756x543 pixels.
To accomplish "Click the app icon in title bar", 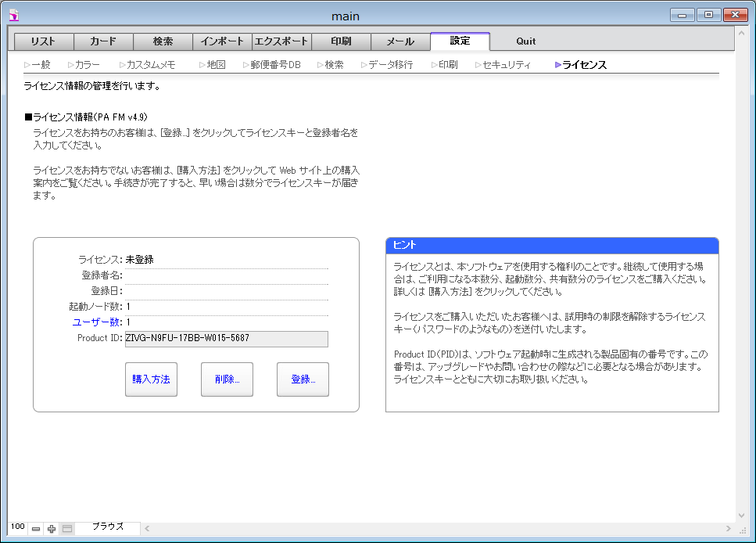I will point(13,15).
